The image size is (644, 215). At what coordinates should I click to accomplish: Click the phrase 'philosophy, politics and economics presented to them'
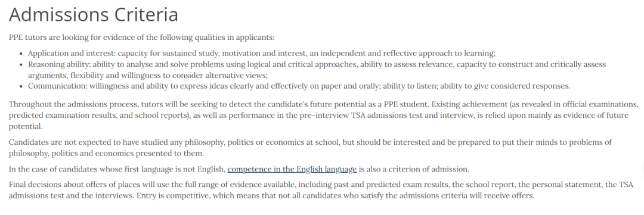pos(106,154)
